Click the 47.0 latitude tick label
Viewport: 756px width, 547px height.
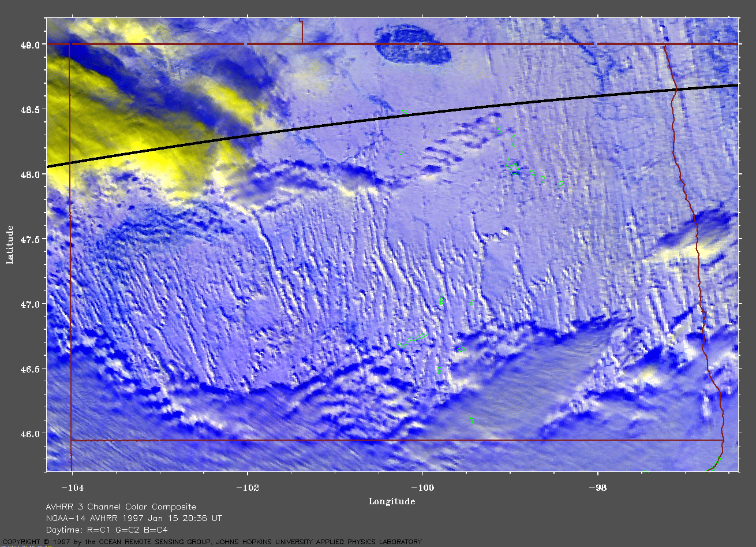coord(29,304)
